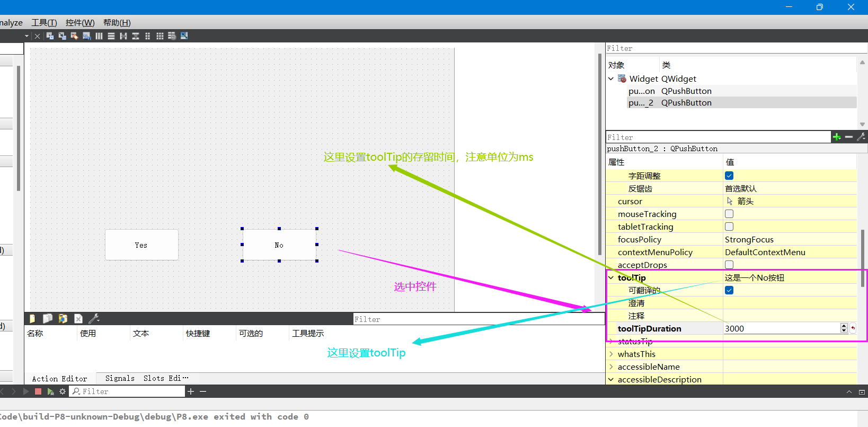Apply grid layout from toolbar
868x427 pixels.
[x=160, y=36]
